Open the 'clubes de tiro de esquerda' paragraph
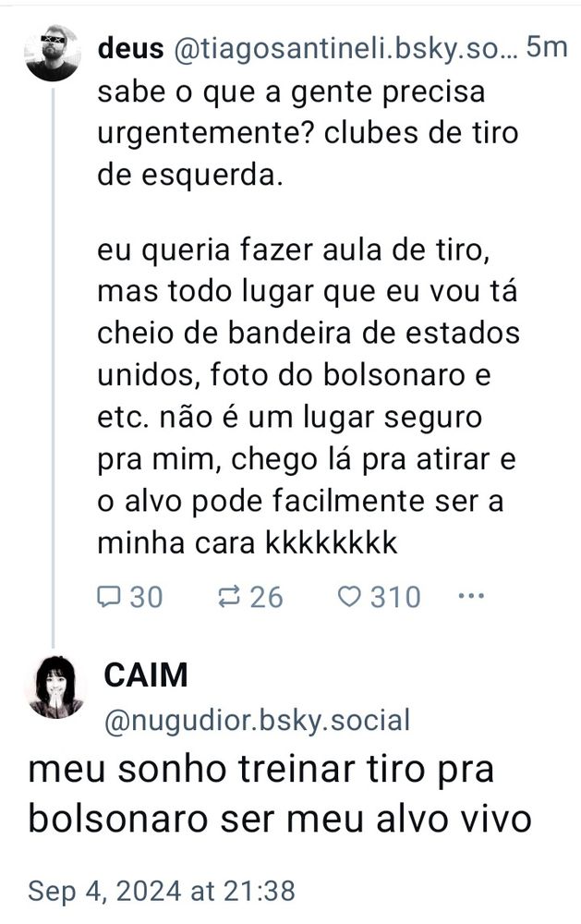581x924 pixels. click(x=309, y=133)
